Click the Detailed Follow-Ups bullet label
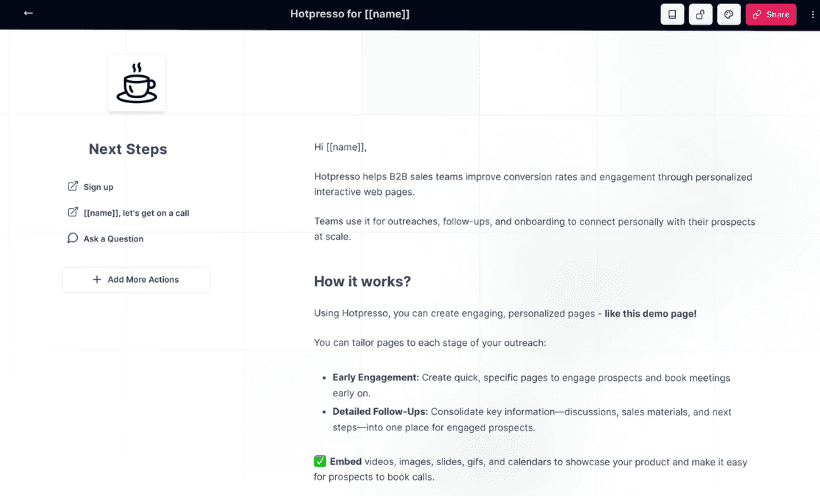 pos(380,412)
